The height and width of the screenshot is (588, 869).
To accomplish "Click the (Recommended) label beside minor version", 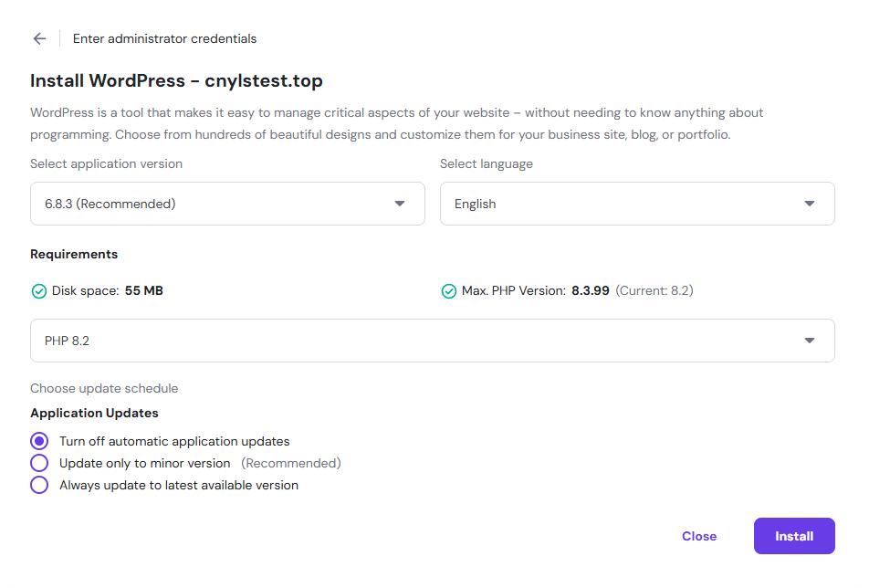I will click(290, 463).
